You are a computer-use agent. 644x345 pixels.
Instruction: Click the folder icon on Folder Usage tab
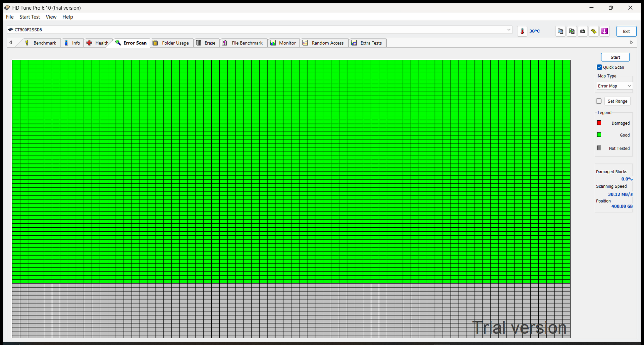click(155, 43)
